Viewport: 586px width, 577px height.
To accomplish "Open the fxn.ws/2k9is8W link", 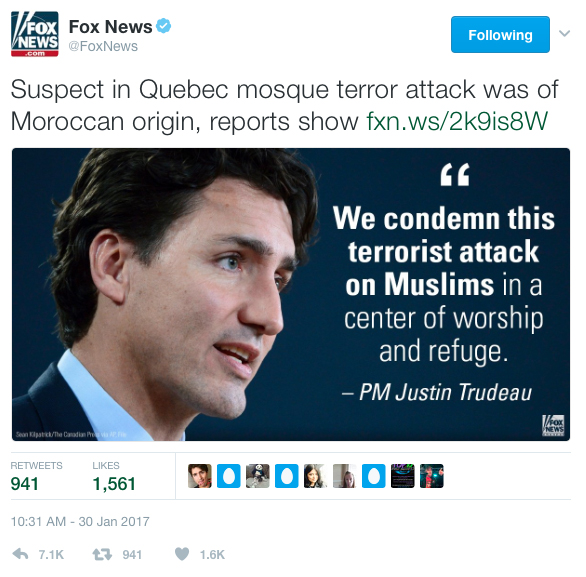I will (x=457, y=121).
